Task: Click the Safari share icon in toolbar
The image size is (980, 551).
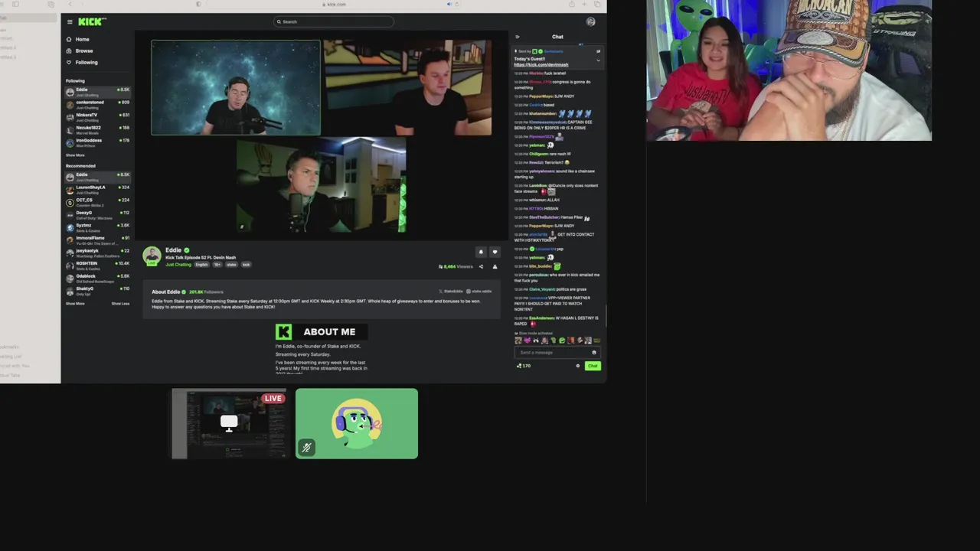Action: pos(571,4)
